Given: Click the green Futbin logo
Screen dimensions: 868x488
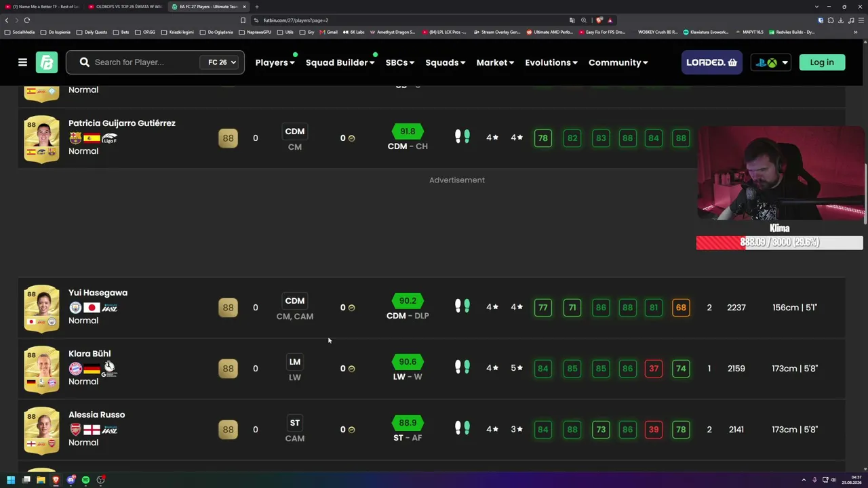Looking at the screenshot, I should (x=47, y=62).
